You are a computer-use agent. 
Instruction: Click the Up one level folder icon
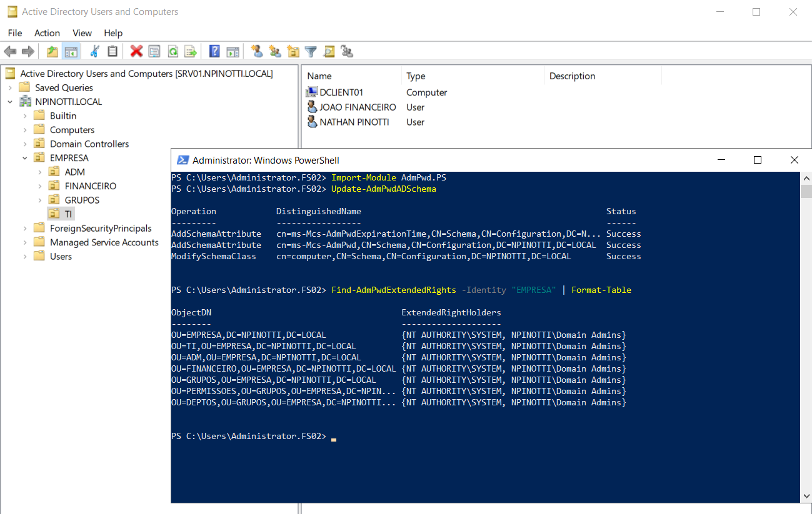tap(53, 51)
